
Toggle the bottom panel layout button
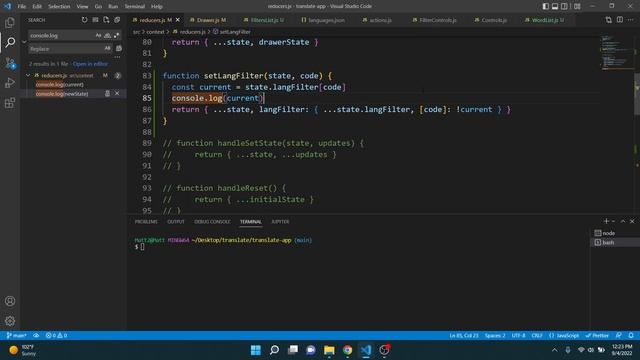(x=555, y=6)
